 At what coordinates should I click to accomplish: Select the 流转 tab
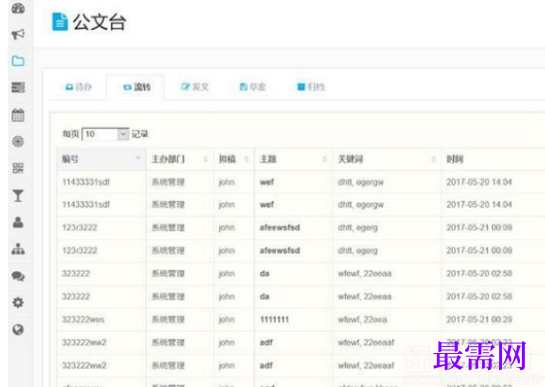pos(137,87)
